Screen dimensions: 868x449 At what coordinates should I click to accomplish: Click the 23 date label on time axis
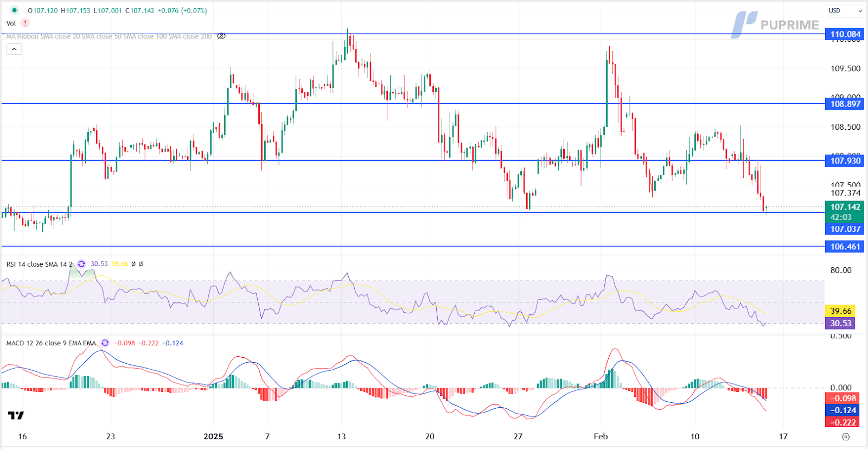pyautogui.click(x=111, y=437)
